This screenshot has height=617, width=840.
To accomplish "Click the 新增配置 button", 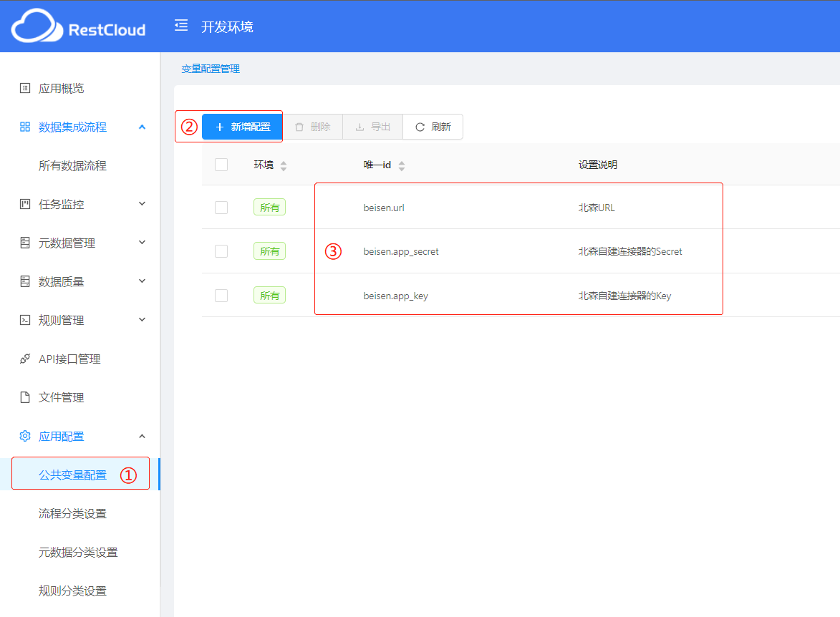I will click(x=242, y=127).
